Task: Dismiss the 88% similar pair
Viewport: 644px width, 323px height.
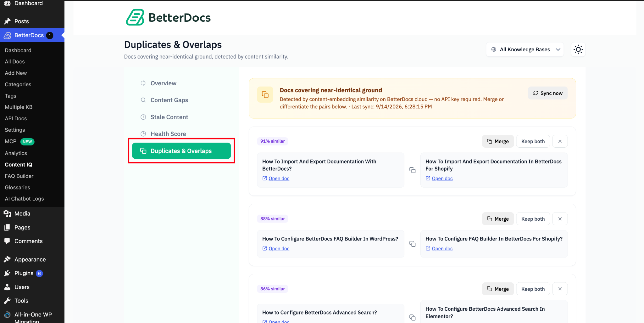Action: click(x=560, y=219)
